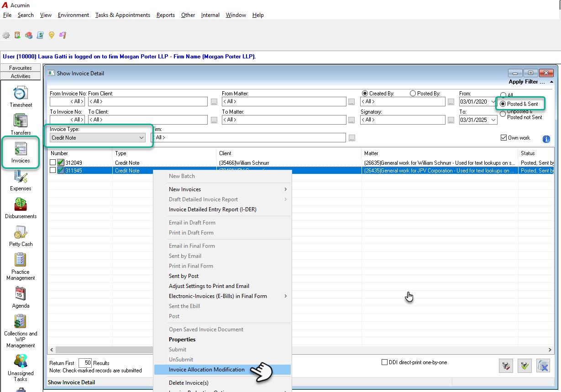Click the From Client browse button

214,102
